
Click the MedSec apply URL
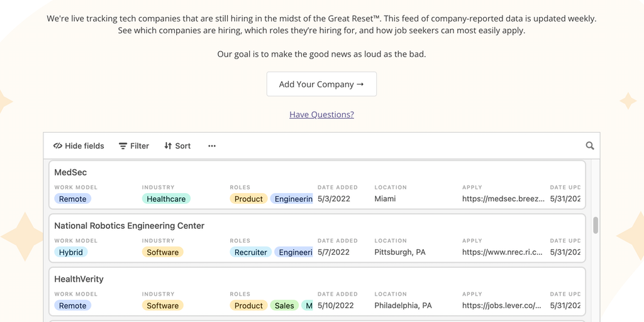coord(503,199)
